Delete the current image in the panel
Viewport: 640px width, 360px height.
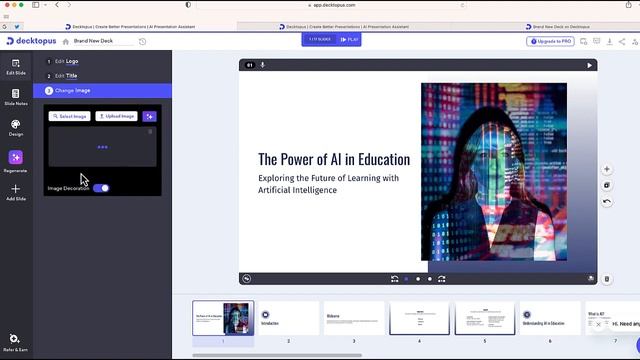(150, 131)
